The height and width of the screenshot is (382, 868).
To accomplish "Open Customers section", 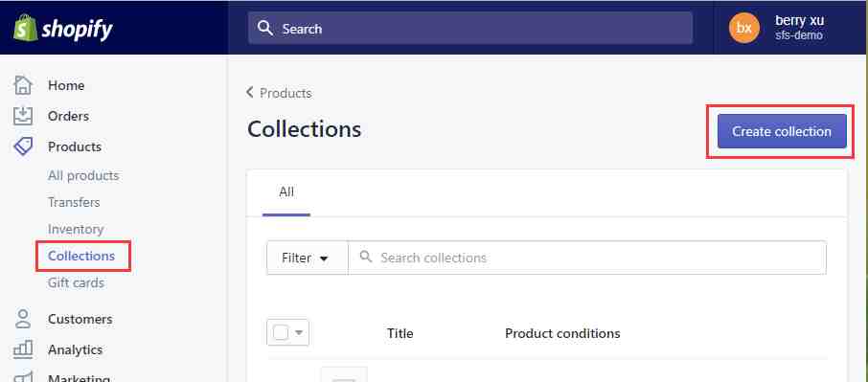I will (x=80, y=319).
